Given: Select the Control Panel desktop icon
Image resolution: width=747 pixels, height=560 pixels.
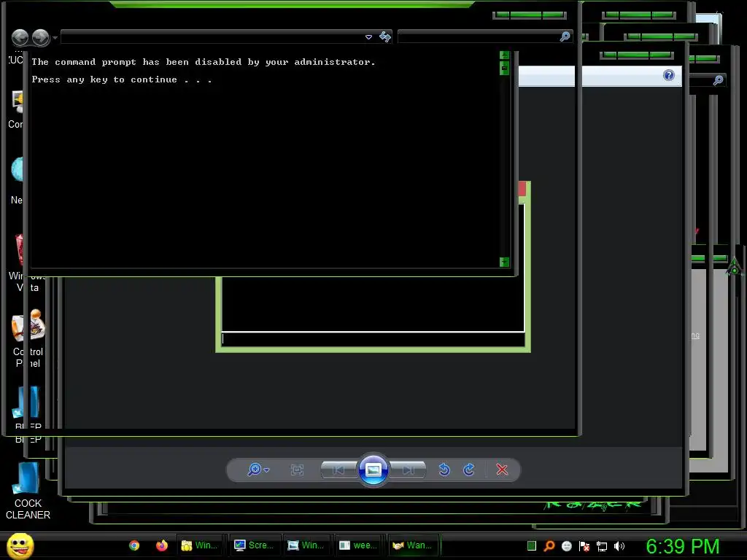Looking at the screenshot, I should pyautogui.click(x=28, y=338).
